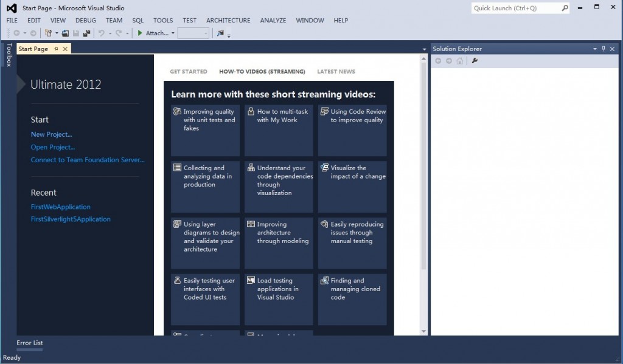The height and width of the screenshot is (364, 623).
Task: Open New Project icon dropdown arrow
Action: coord(57,33)
